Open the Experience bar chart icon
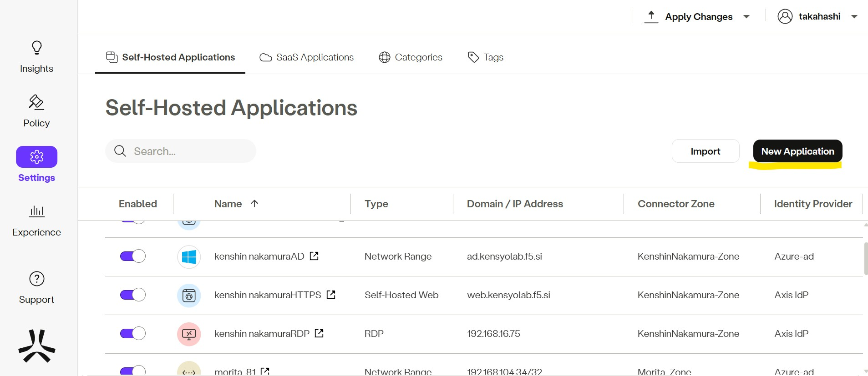The height and width of the screenshot is (376, 868). point(36,211)
